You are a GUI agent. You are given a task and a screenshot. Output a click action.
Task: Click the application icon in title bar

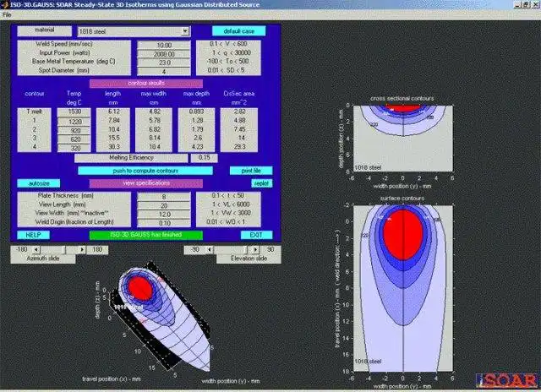[x=4, y=4]
